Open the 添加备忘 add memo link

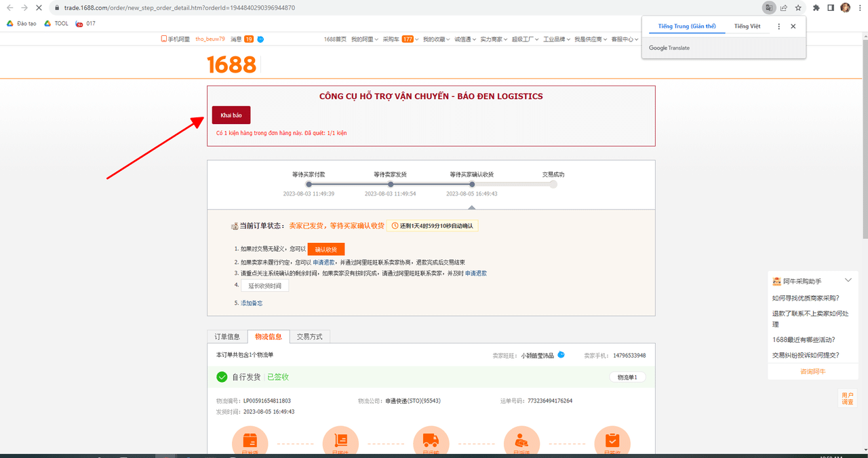click(x=252, y=303)
